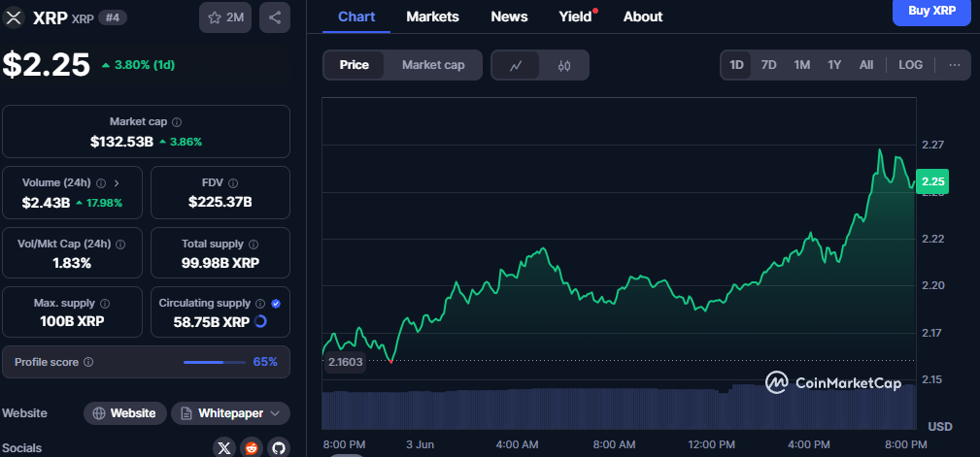Open the Yield tab
980x457 pixels.
pos(575,16)
